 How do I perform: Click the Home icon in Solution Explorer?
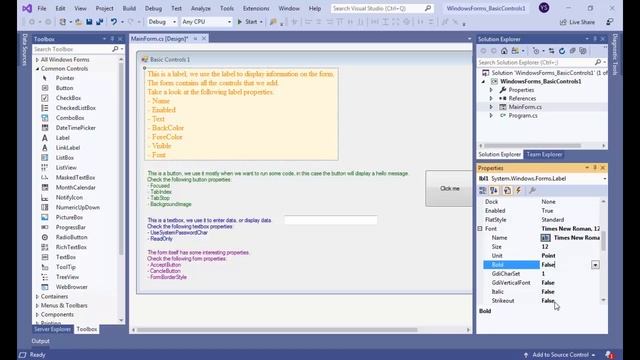pos(504,51)
